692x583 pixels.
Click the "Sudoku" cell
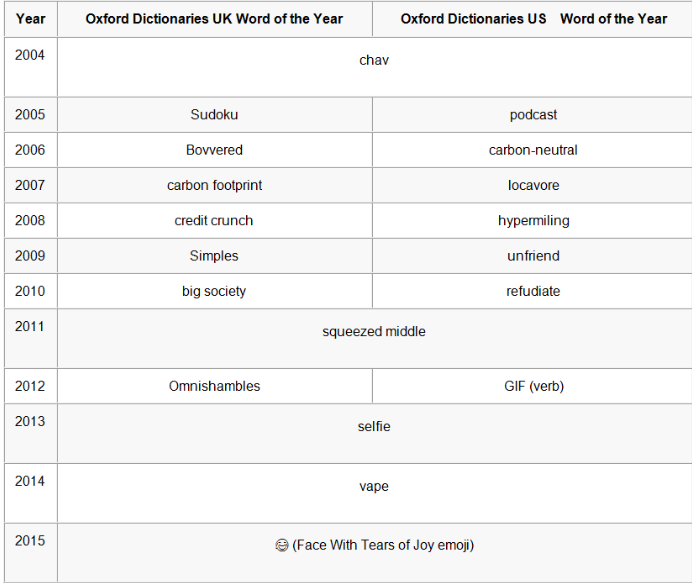click(214, 115)
